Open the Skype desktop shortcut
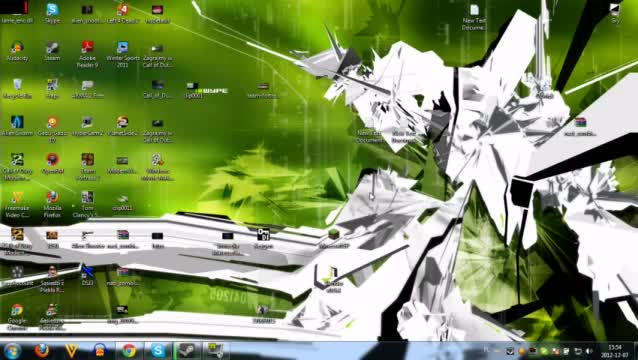Viewport: 638px width, 360px height. (x=52, y=13)
